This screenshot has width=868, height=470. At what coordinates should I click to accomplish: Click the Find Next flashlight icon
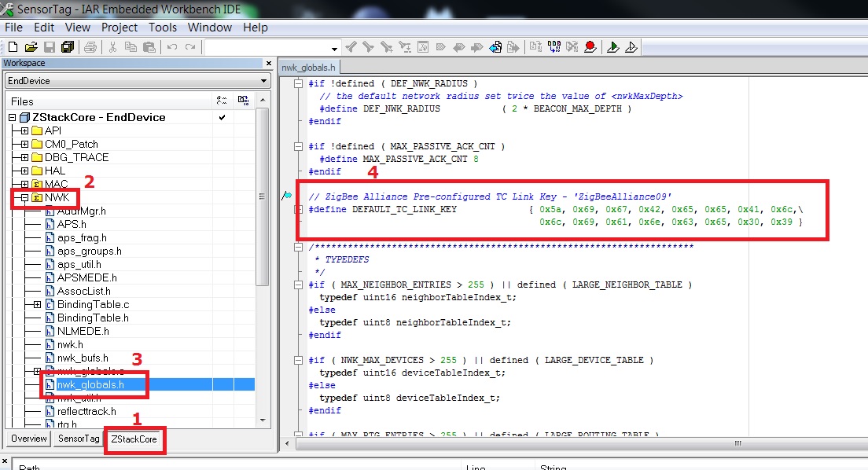(x=368, y=47)
